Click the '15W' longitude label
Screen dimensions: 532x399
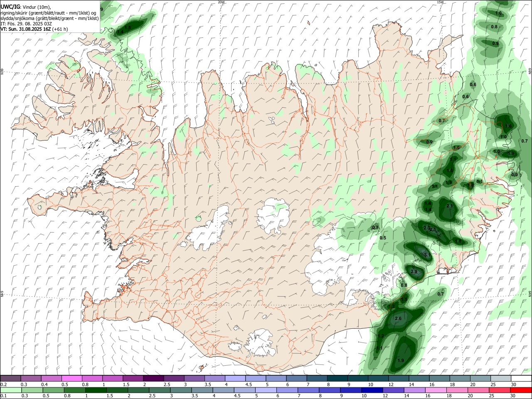pyautogui.click(x=440, y=2)
